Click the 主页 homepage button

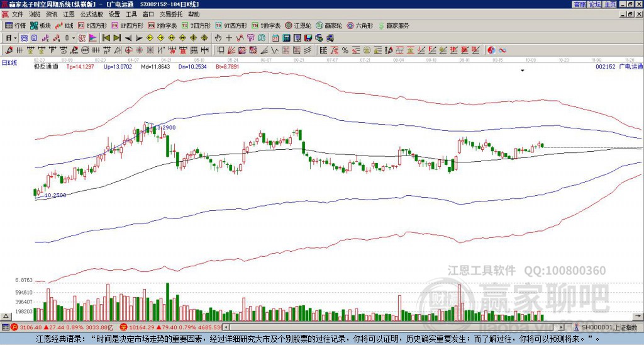point(609,4)
